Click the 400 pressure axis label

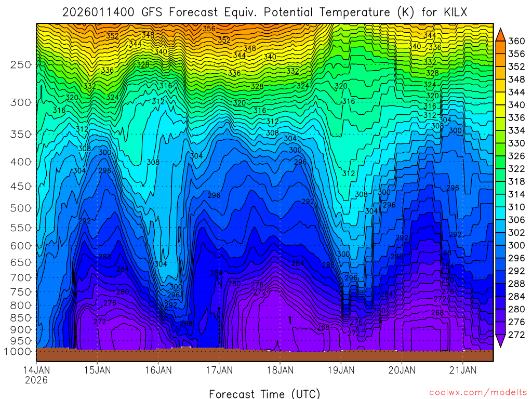(x=21, y=162)
